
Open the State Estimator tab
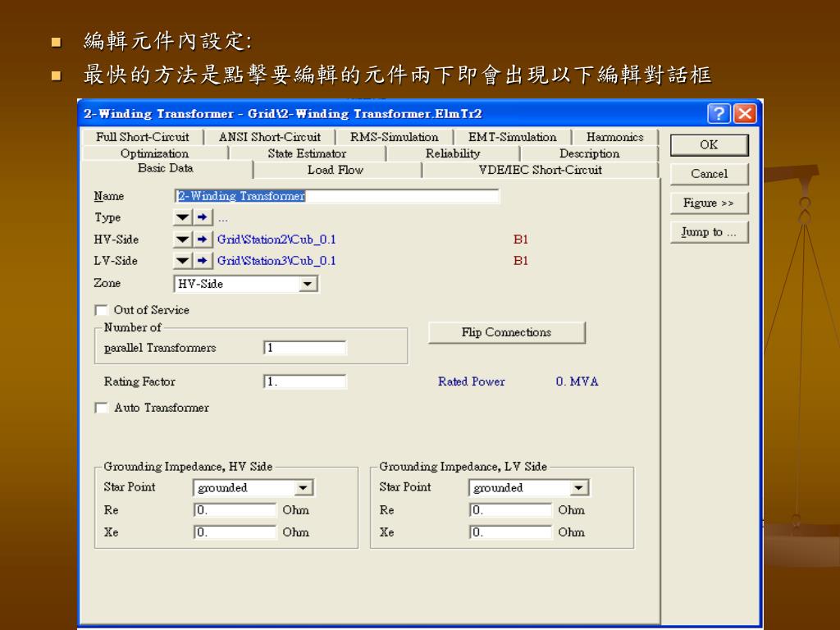(x=307, y=153)
